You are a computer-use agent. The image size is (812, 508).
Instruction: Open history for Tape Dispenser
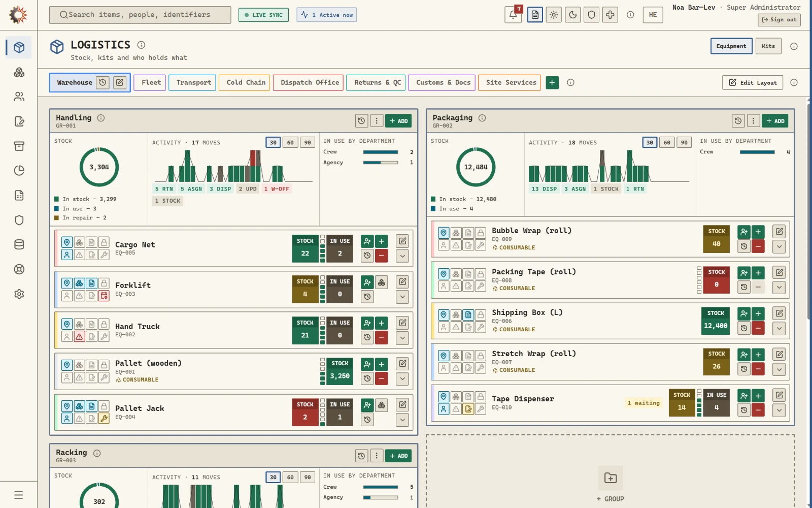click(744, 410)
